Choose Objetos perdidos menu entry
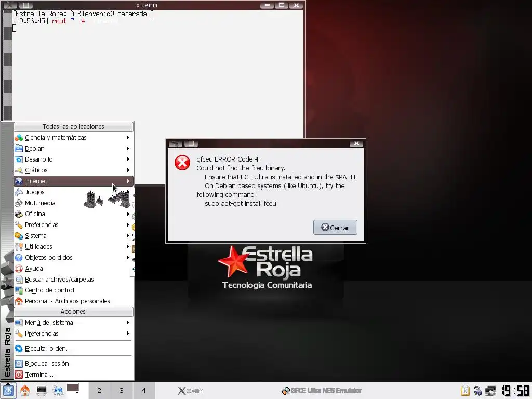Viewport: 532px width, 399px height. [x=73, y=258]
